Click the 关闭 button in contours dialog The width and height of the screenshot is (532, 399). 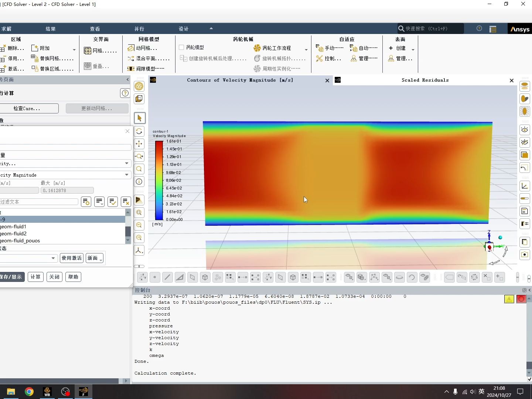click(x=54, y=277)
